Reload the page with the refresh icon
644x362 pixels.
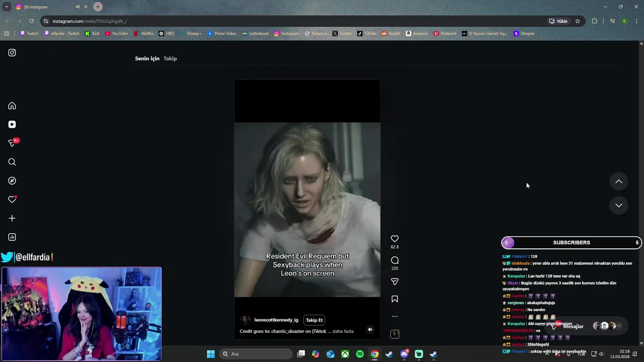pyautogui.click(x=31, y=21)
